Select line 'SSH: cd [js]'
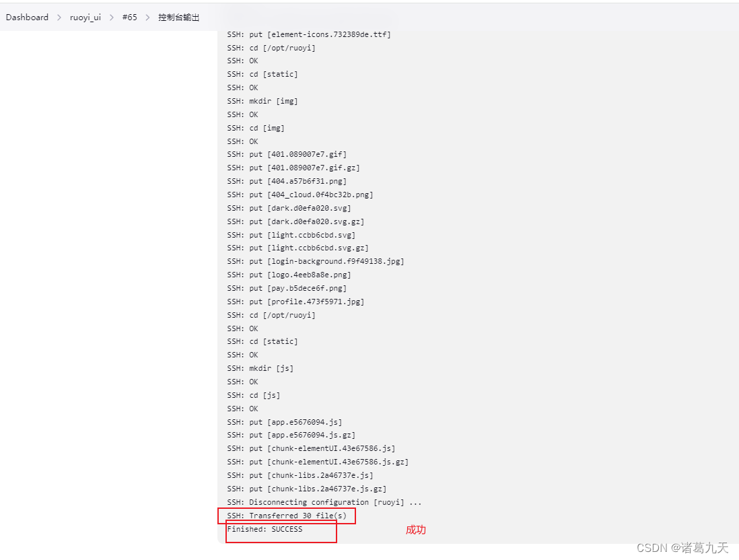 click(x=254, y=395)
